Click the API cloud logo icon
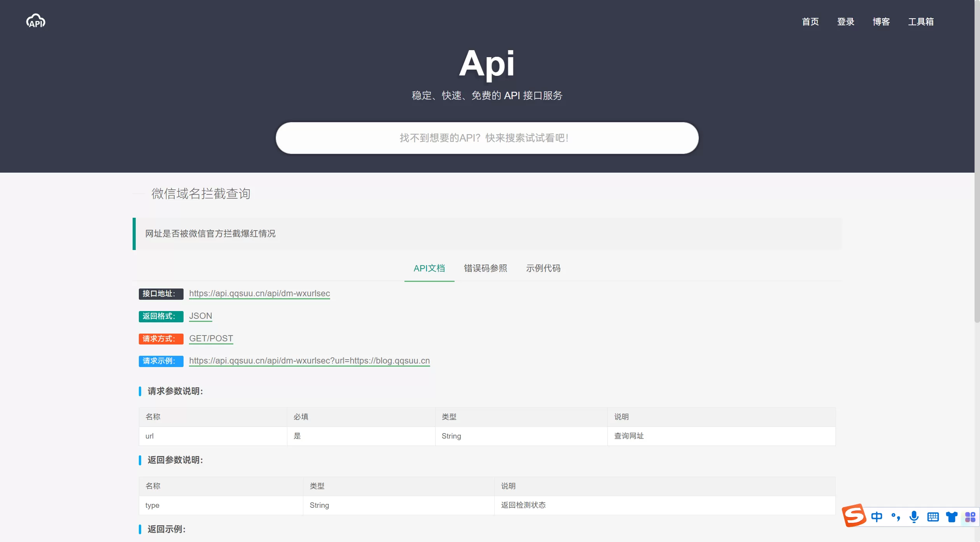The image size is (980, 542). click(x=36, y=21)
